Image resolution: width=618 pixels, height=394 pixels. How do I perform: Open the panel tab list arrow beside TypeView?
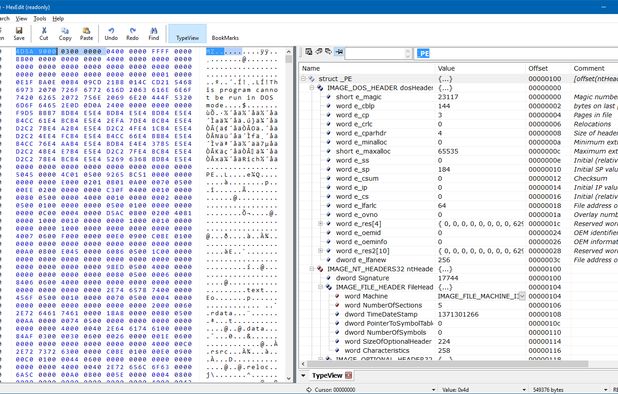[303, 375]
